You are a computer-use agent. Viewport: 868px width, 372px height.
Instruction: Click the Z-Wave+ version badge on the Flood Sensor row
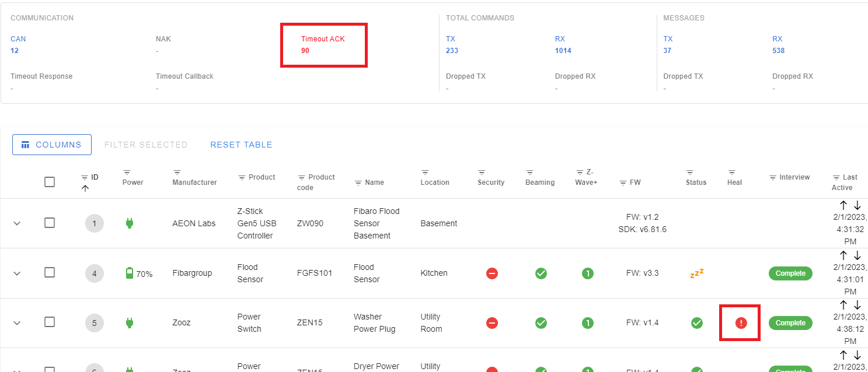(588, 273)
